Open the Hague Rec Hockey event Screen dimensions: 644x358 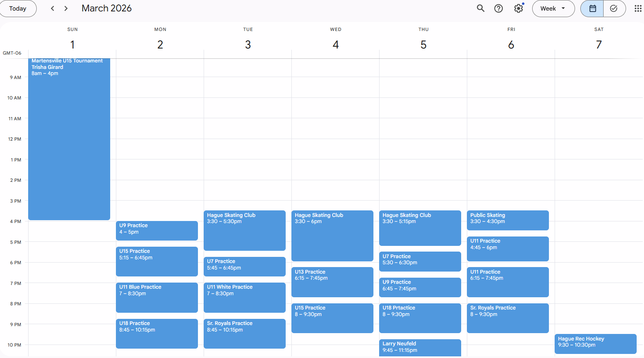[x=595, y=343]
